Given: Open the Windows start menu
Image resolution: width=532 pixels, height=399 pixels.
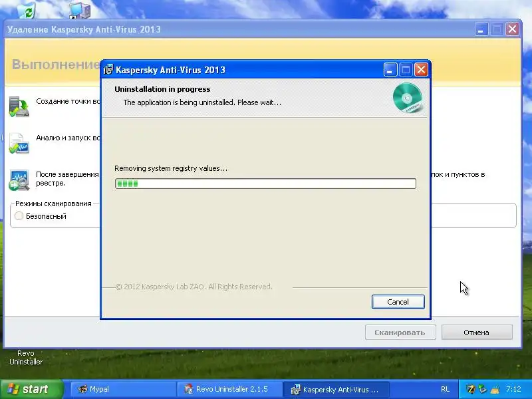Looking at the screenshot, I should [x=32, y=389].
